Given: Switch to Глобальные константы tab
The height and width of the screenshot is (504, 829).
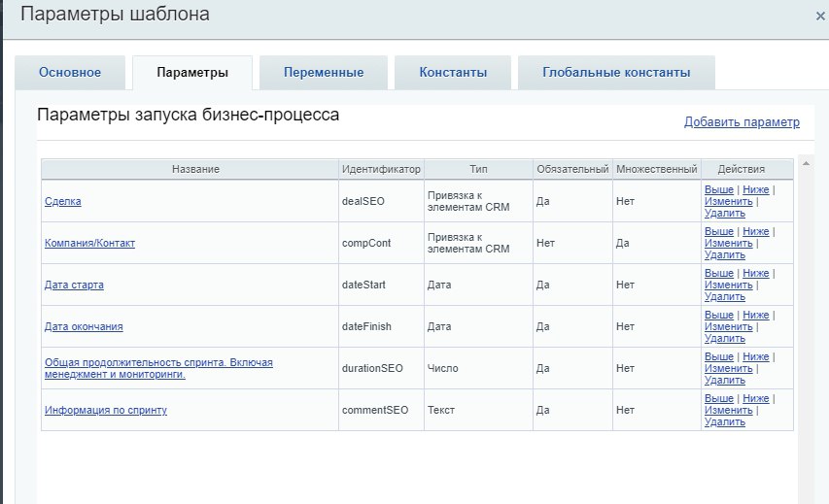Looking at the screenshot, I should coord(616,73).
